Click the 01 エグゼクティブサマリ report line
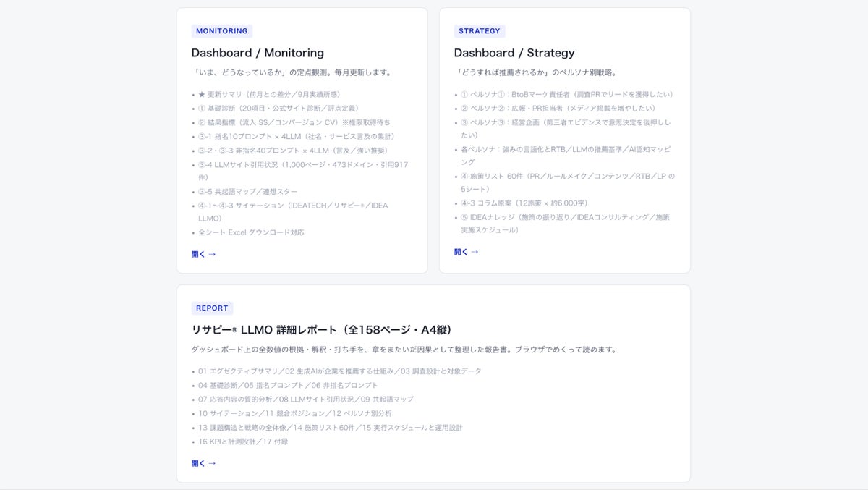 [x=339, y=371]
